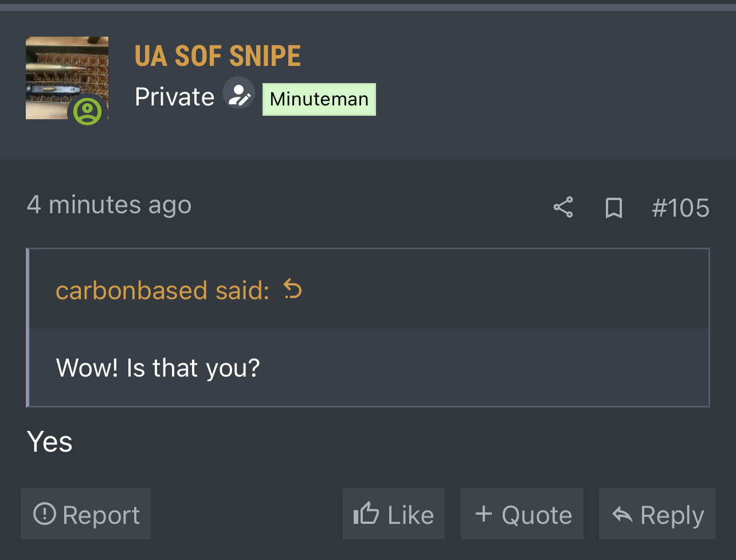Open UA SOF SNIPE's avatar image
The width and height of the screenshot is (736, 560).
click(x=67, y=78)
